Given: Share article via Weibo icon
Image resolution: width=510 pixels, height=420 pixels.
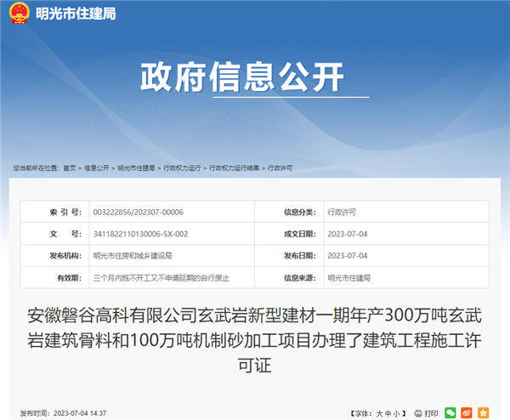Looking at the screenshot, I should 466,412.
